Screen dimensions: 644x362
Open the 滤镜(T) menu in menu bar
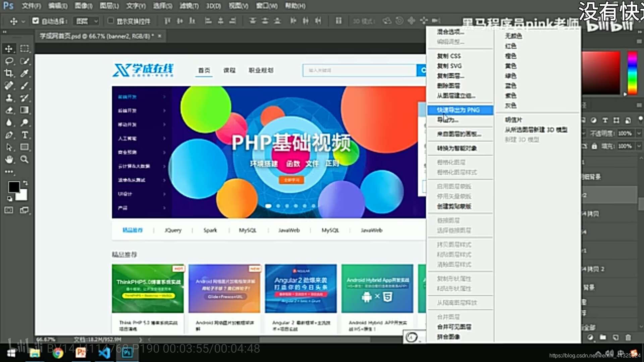click(189, 6)
